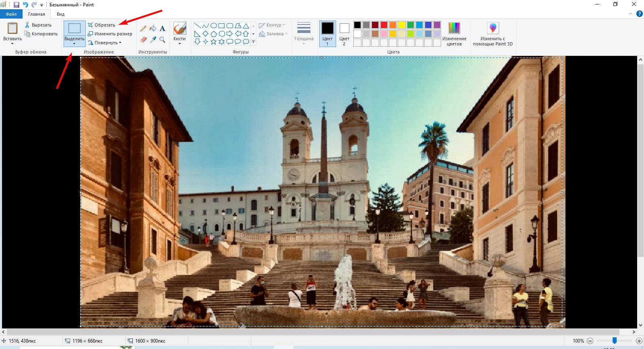644x349 pixels.
Task: Select the Text tool
Action: (x=162, y=29)
